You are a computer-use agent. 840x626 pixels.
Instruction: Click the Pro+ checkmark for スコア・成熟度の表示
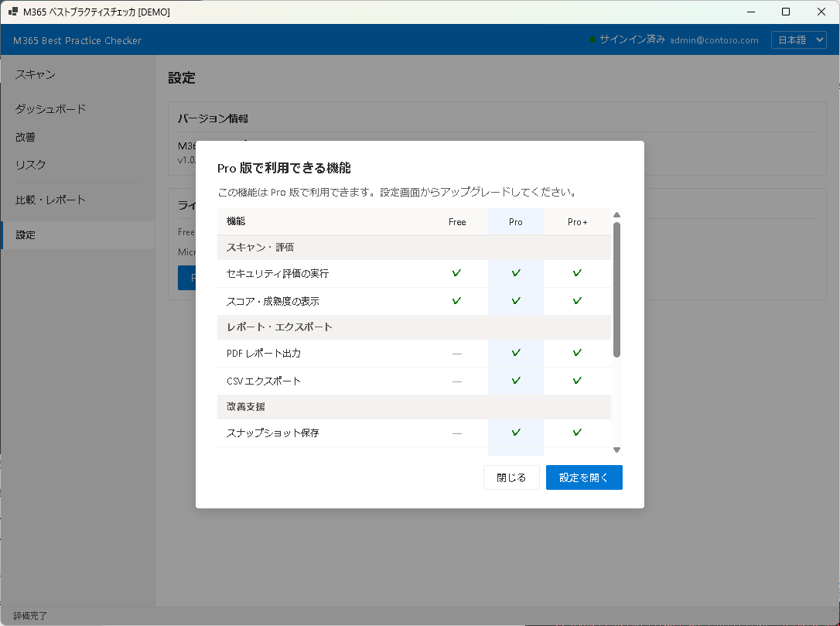click(x=577, y=300)
